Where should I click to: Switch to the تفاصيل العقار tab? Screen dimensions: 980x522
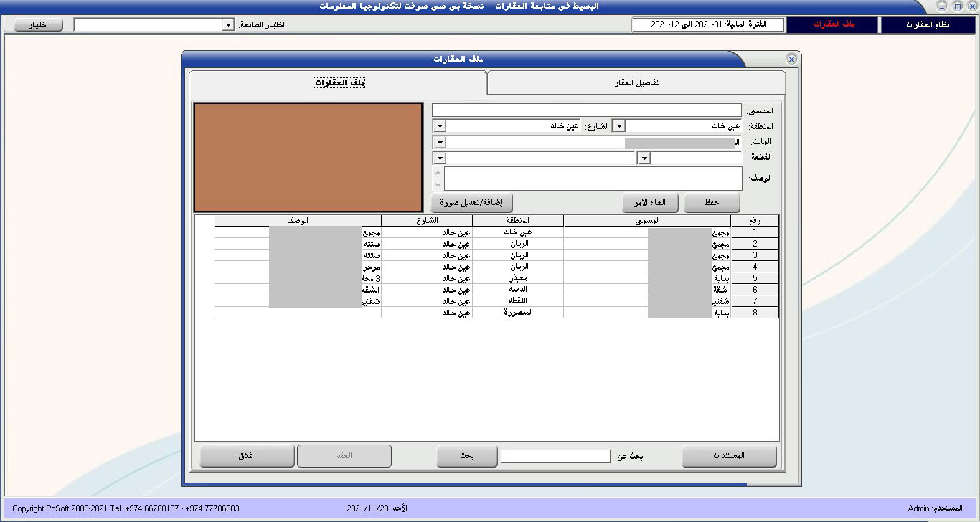click(x=636, y=82)
